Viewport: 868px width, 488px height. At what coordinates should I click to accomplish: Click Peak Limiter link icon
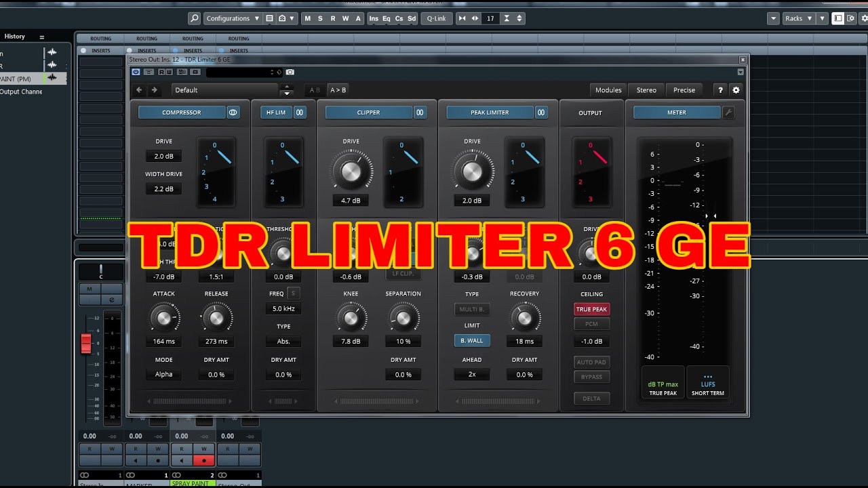pyautogui.click(x=541, y=113)
